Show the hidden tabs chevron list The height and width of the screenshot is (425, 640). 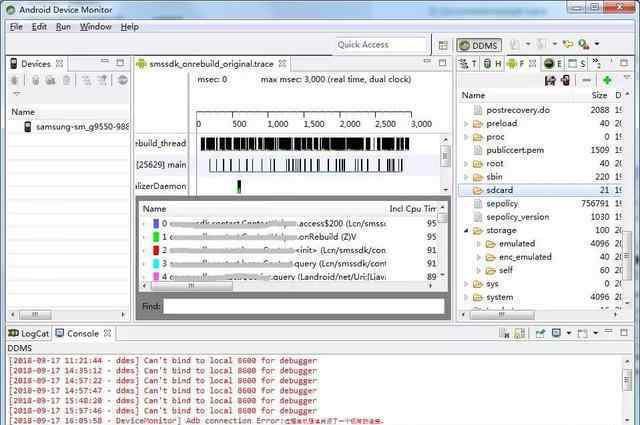pos(596,63)
